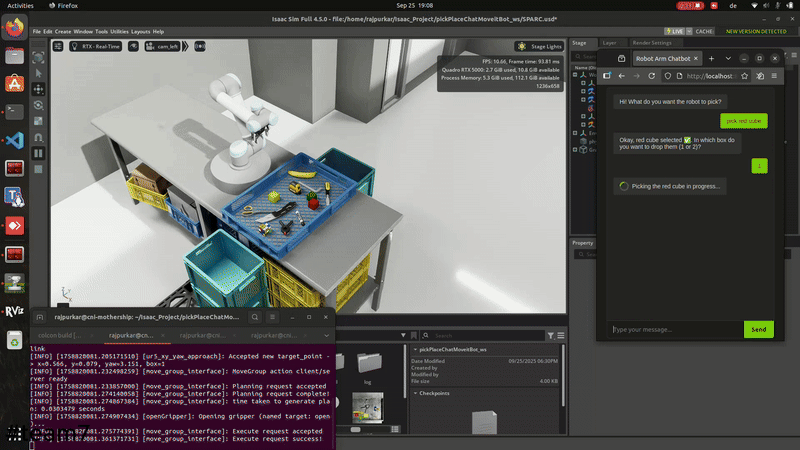Viewport: 800px width, 450px height.
Task: Go back in the Firefox browser
Action: (621, 76)
